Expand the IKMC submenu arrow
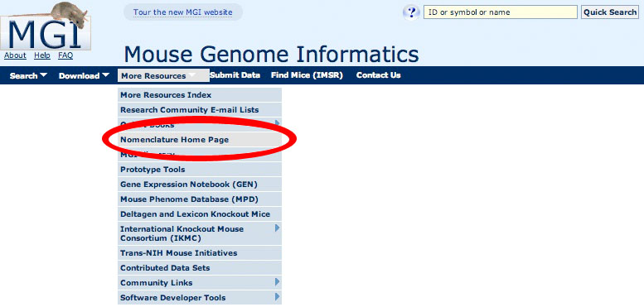The image size is (644, 307). [278, 228]
